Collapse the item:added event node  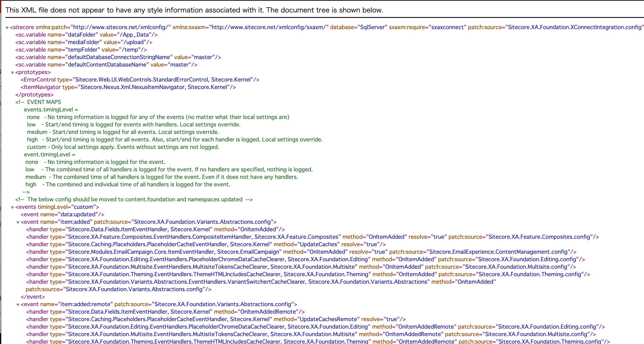(x=18, y=223)
